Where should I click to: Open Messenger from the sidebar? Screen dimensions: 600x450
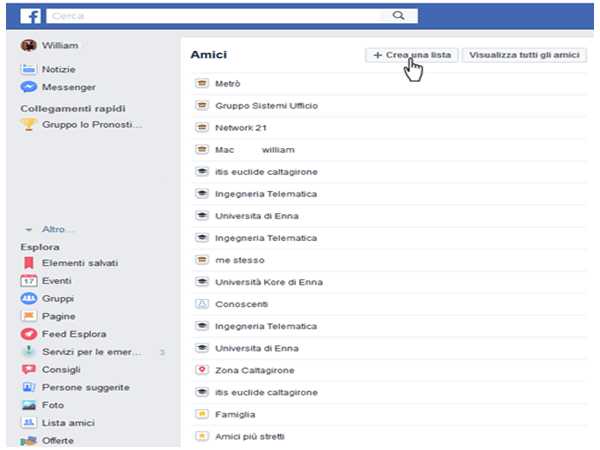click(69, 87)
